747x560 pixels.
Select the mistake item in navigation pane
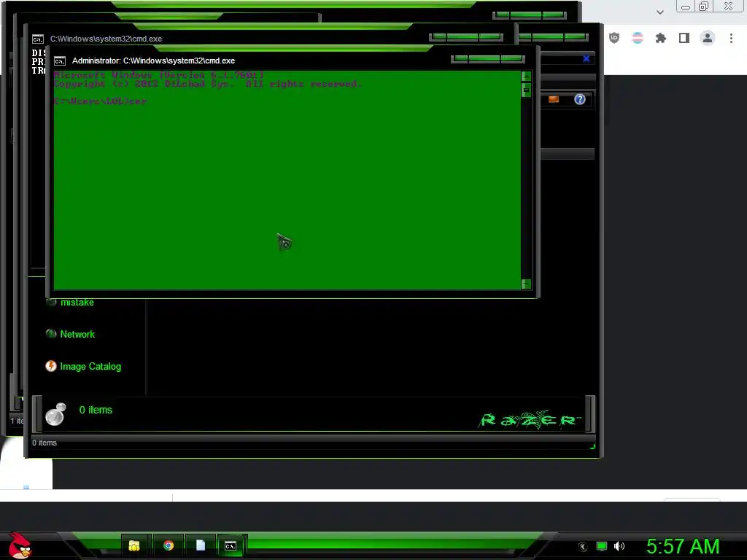point(77,303)
